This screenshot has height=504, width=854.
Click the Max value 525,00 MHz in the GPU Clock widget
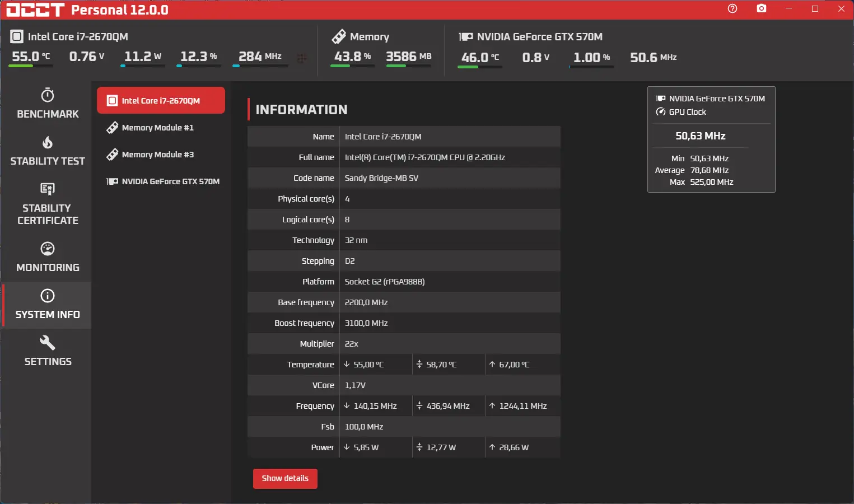point(712,182)
